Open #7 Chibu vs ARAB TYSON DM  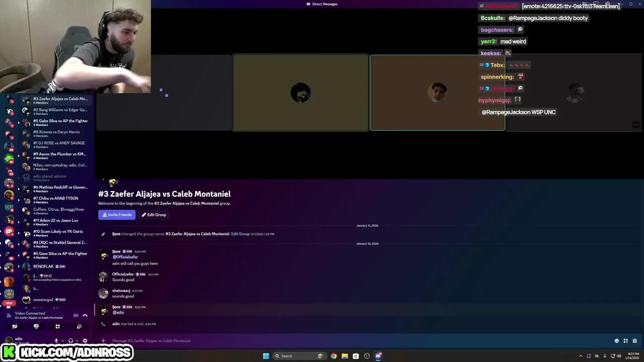56,200
